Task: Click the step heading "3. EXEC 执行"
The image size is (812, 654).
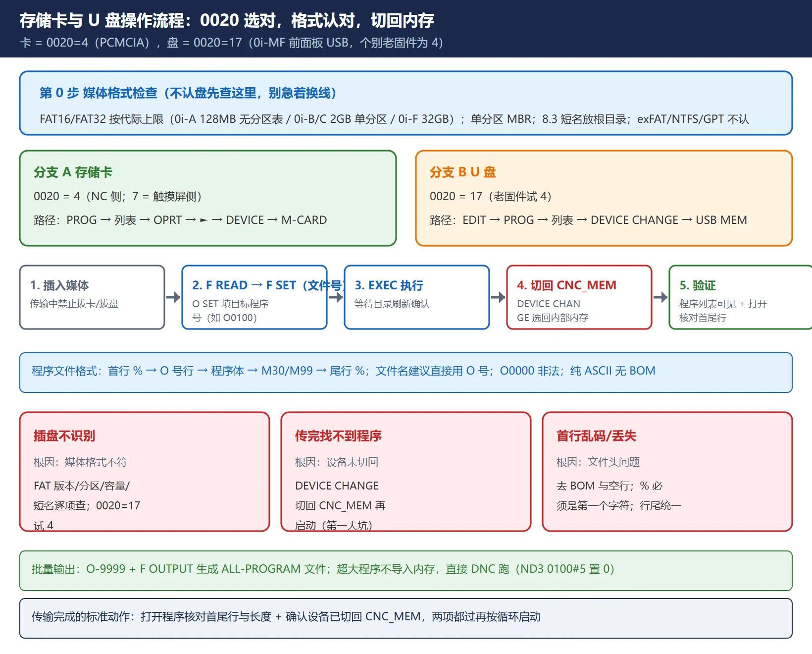Action: pos(389,285)
